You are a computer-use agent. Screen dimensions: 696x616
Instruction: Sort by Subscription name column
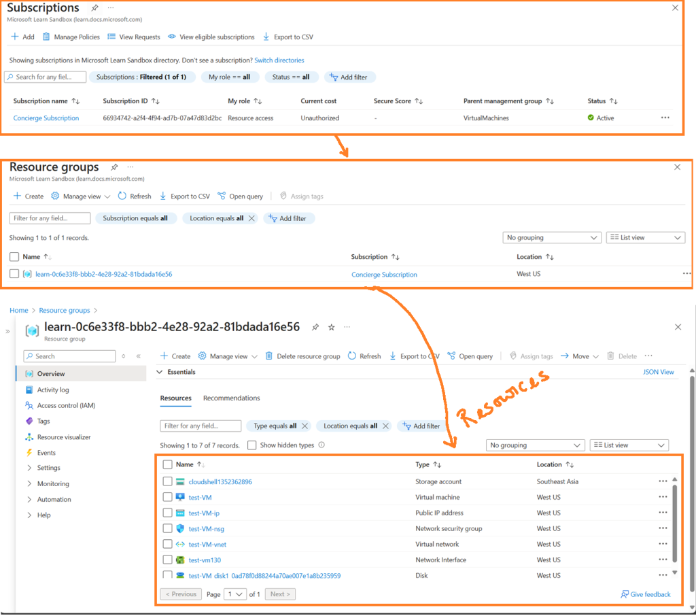click(47, 101)
